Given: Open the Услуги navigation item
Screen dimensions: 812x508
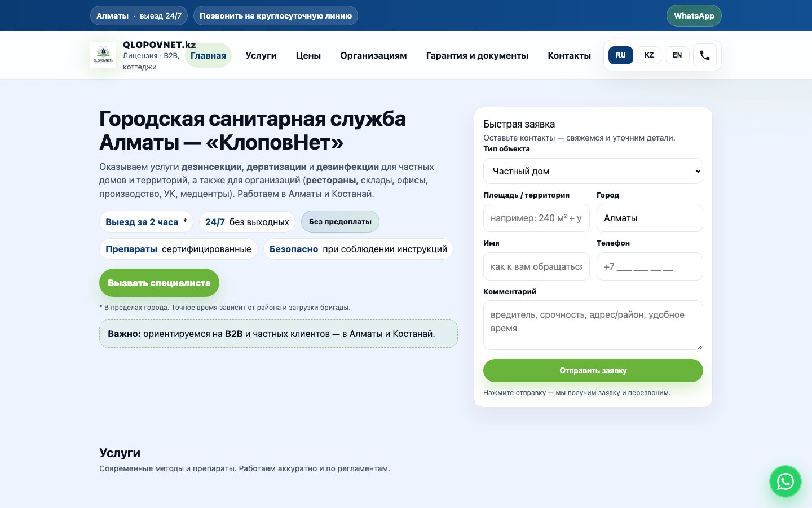Looking at the screenshot, I should pos(261,55).
